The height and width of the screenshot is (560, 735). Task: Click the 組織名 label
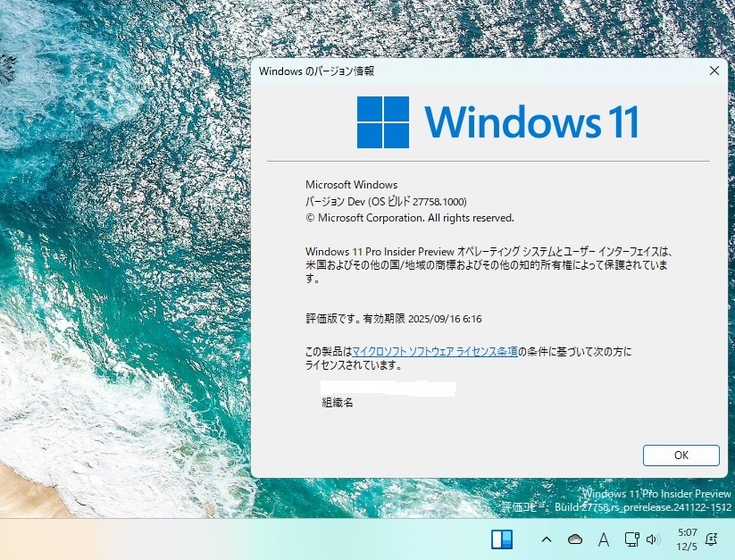(337, 402)
